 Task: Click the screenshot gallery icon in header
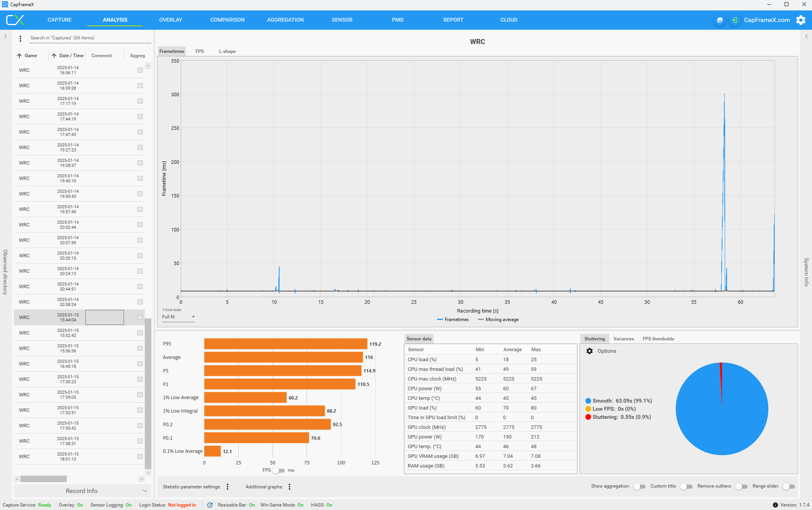(720, 20)
